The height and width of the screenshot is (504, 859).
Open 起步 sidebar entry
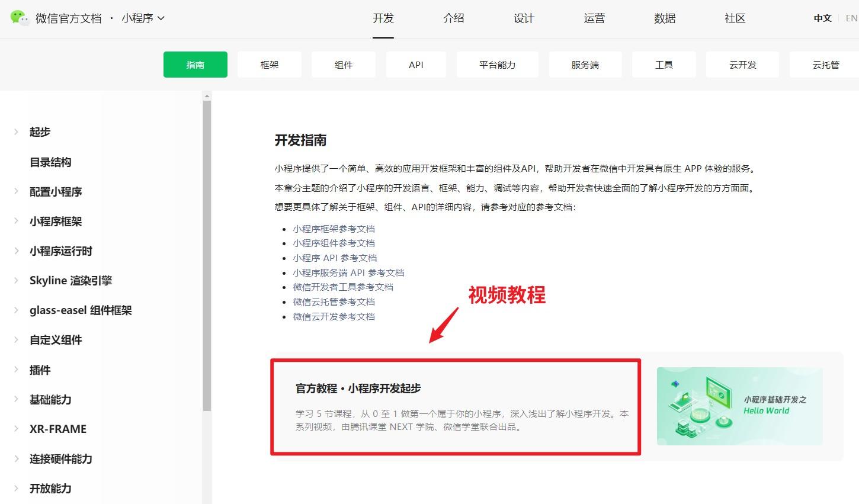pos(40,132)
